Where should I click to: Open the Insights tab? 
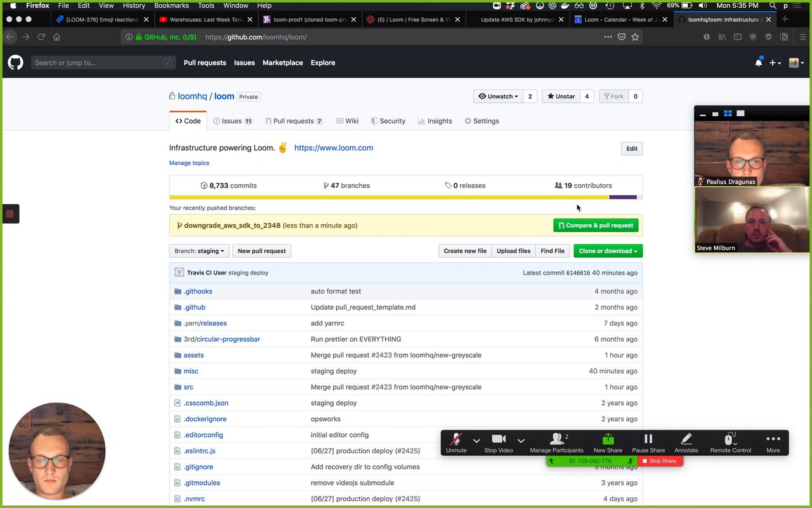(x=435, y=121)
